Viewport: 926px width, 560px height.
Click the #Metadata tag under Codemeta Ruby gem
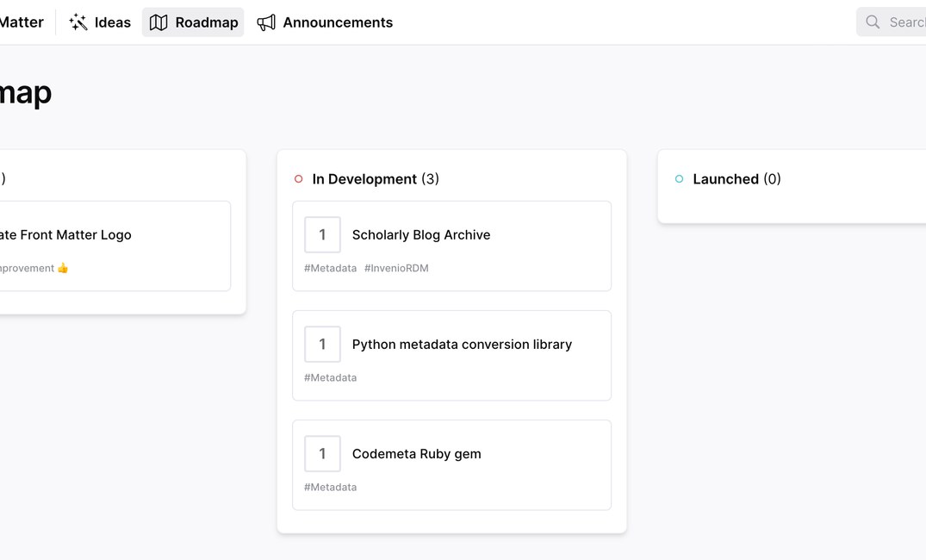pos(330,487)
